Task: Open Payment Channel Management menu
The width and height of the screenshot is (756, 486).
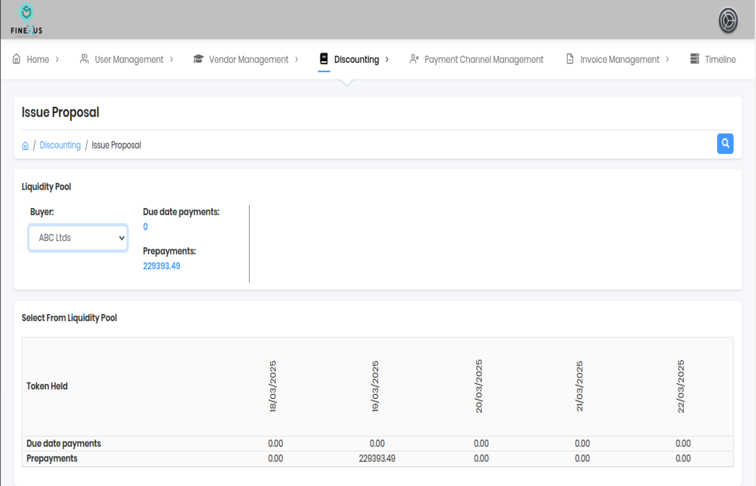Action: click(484, 59)
